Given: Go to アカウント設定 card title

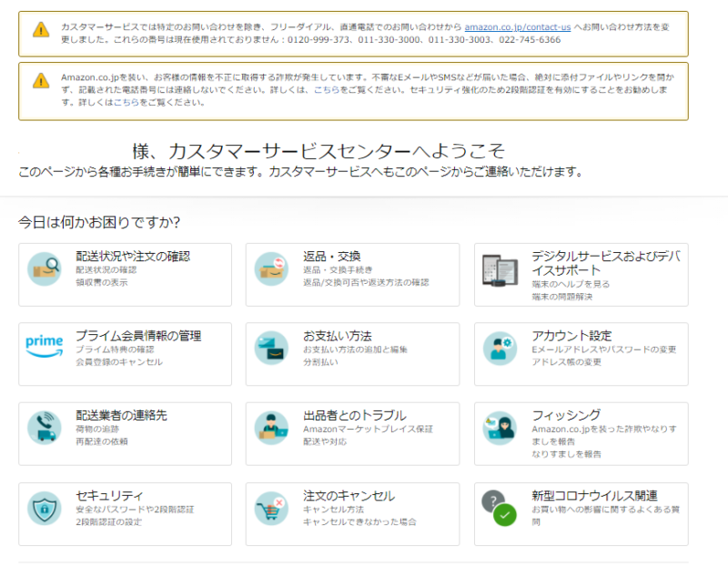Looking at the screenshot, I should pyautogui.click(x=571, y=336).
